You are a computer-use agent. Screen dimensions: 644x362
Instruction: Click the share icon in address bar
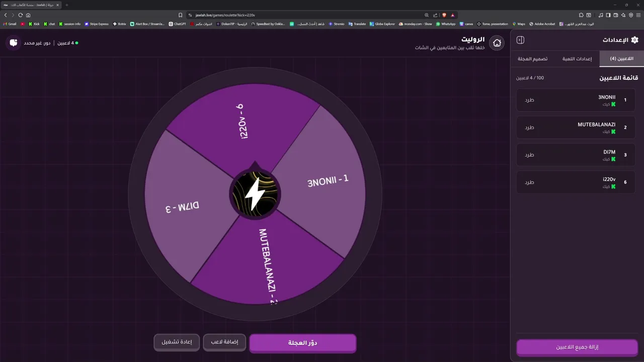point(435,15)
